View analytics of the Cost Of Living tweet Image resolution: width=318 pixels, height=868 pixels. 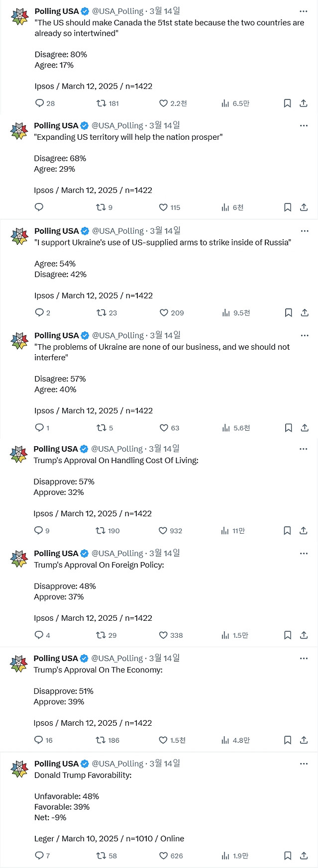pyautogui.click(x=225, y=531)
